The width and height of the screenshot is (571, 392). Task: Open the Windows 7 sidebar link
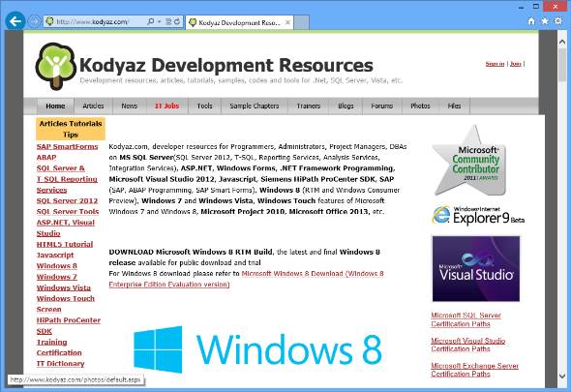click(x=57, y=277)
